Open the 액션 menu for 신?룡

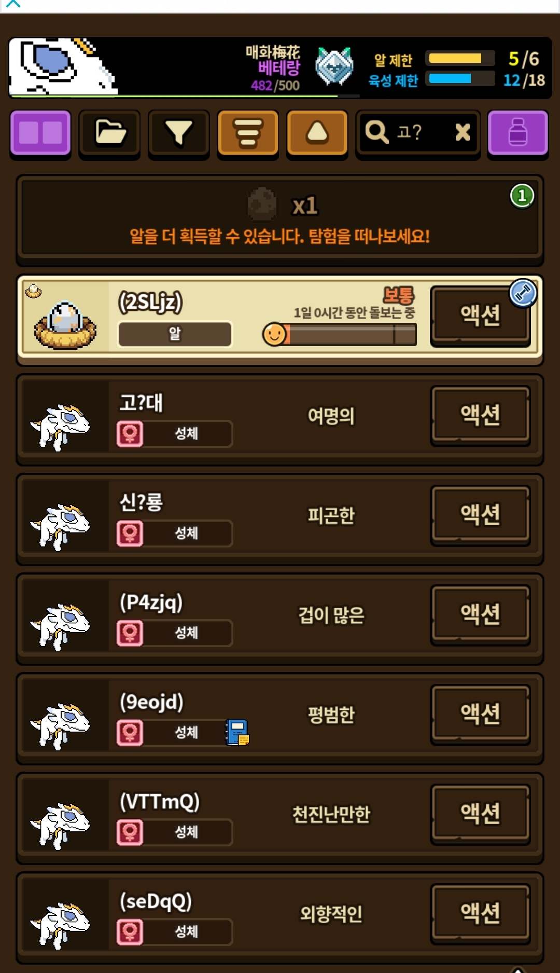[x=480, y=515]
